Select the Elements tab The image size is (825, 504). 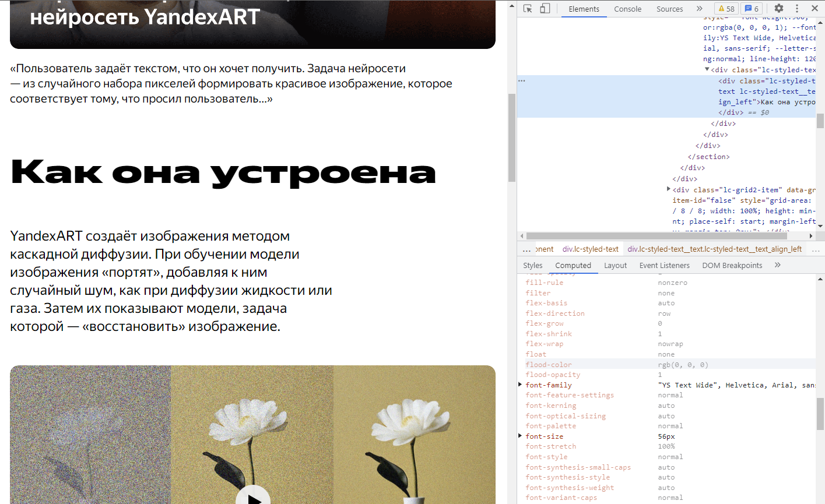tap(584, 9)
